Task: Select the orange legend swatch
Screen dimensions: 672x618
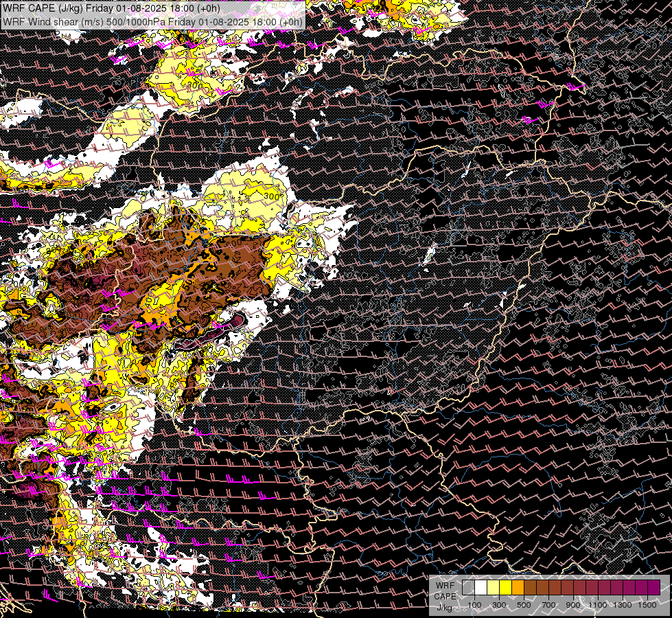Action: (x=518, y=587)
